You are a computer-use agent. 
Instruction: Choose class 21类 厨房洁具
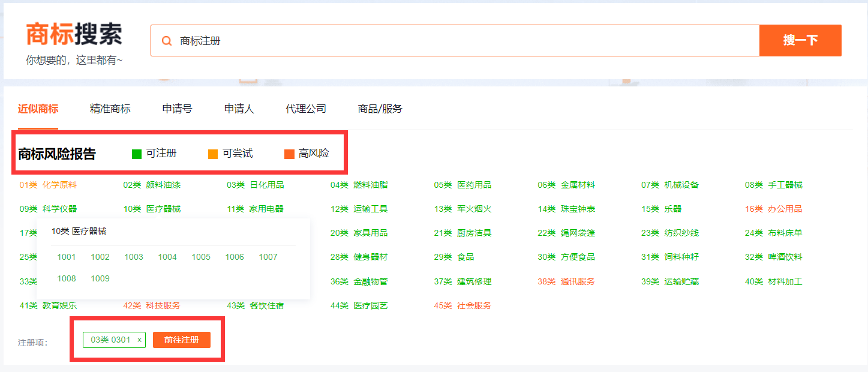click(x=462, y=233)
